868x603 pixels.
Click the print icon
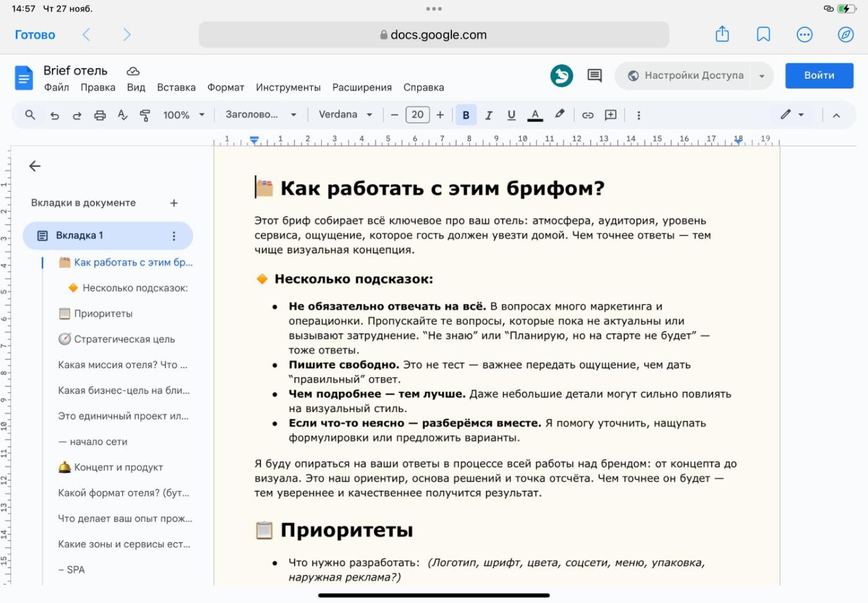click(100, 115)
